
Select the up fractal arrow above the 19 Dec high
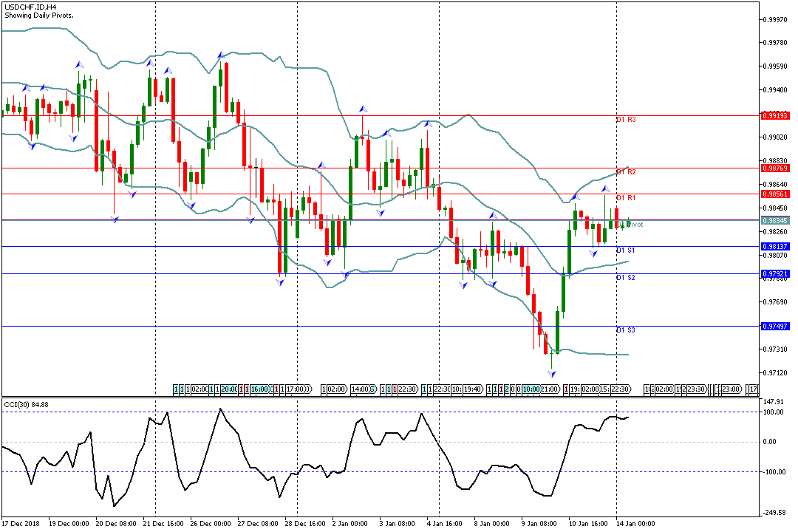coord(79,65)
